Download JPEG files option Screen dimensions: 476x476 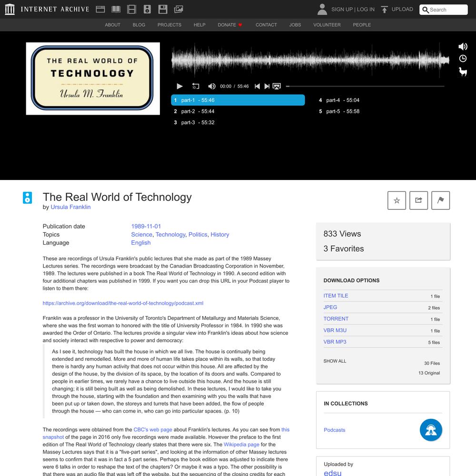pyautogui.click(x=330, y=307)
